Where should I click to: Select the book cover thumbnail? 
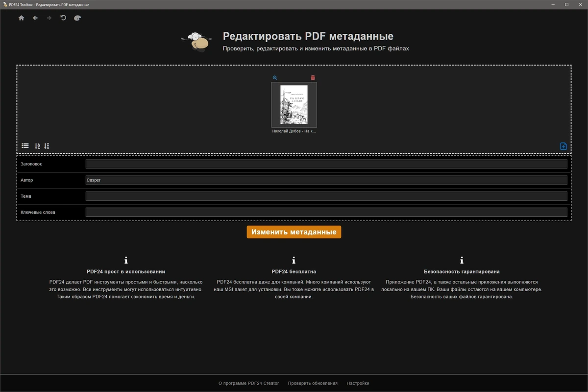click(x=294, y=105)
